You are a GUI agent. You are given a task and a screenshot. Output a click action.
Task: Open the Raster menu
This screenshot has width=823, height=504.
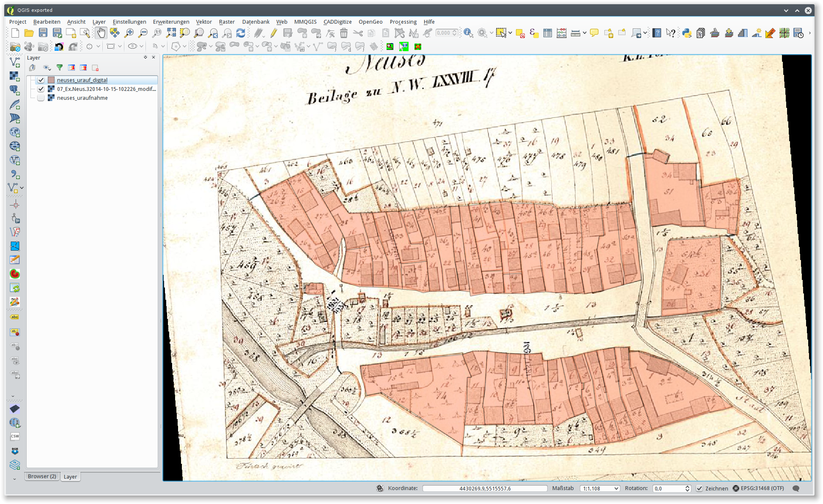click(x=227, y=22)
